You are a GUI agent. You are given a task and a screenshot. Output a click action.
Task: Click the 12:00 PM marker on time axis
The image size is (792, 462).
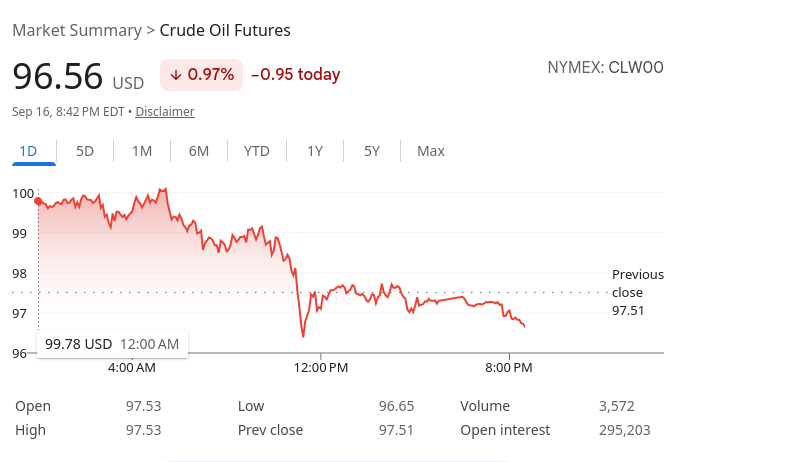[x=321, y=368]
